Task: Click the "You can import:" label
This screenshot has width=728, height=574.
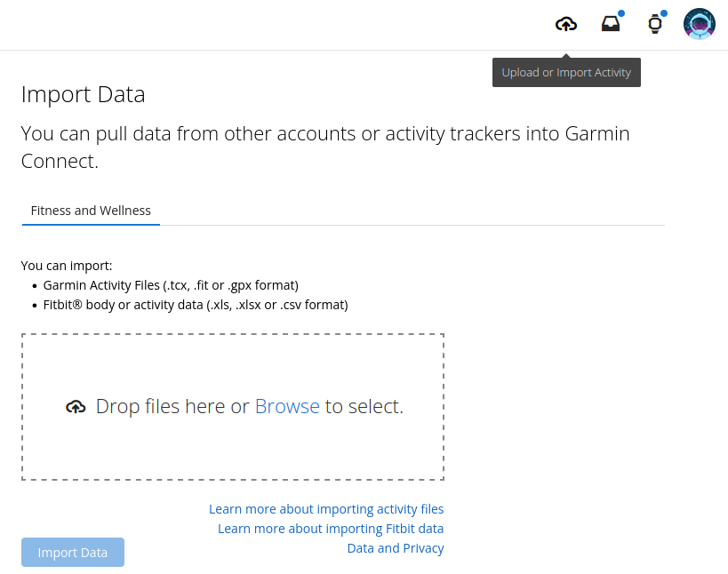Action: [67, 265]
